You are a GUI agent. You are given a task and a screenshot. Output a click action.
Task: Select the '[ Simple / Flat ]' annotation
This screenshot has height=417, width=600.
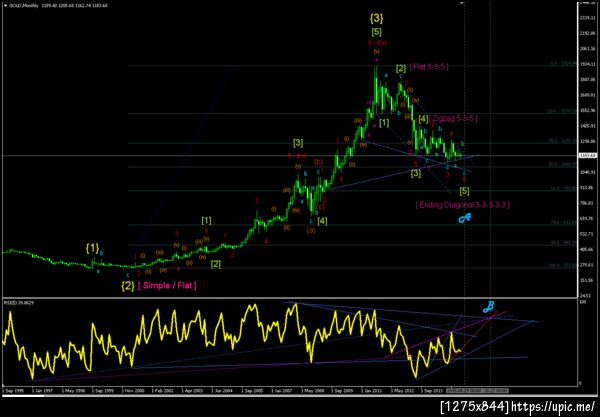pos(167,285)
